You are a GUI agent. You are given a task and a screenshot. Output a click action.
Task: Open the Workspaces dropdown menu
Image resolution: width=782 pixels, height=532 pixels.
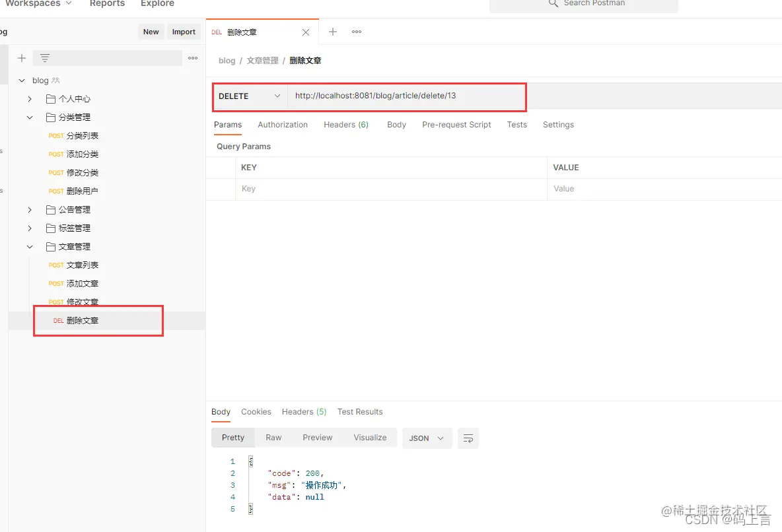tap(38, 3)
